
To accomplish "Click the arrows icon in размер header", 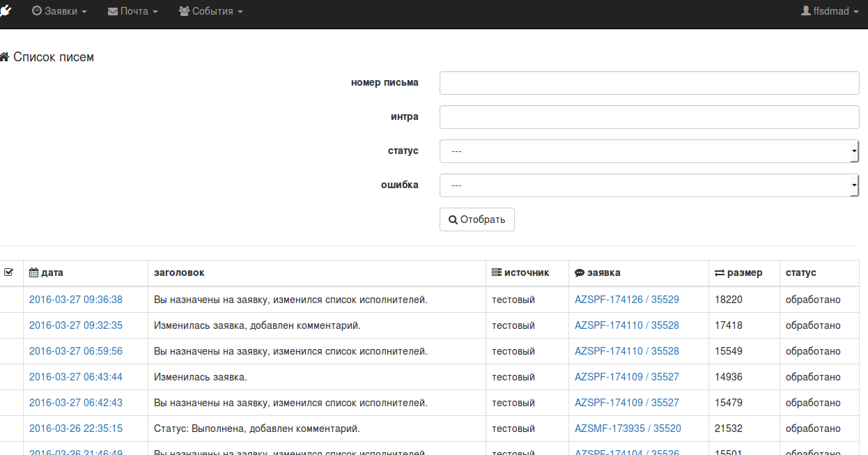I will point(720,273).
